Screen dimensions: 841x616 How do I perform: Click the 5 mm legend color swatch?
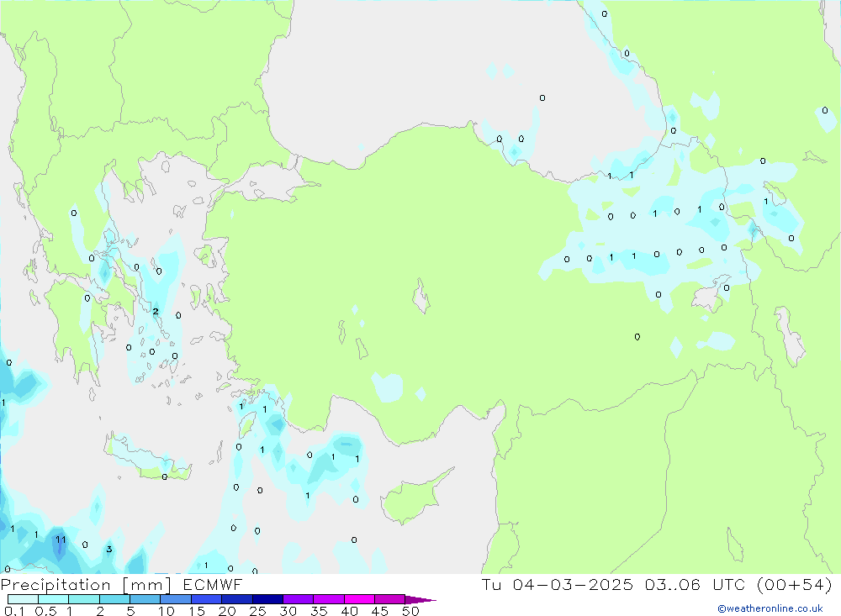point(145,599)
